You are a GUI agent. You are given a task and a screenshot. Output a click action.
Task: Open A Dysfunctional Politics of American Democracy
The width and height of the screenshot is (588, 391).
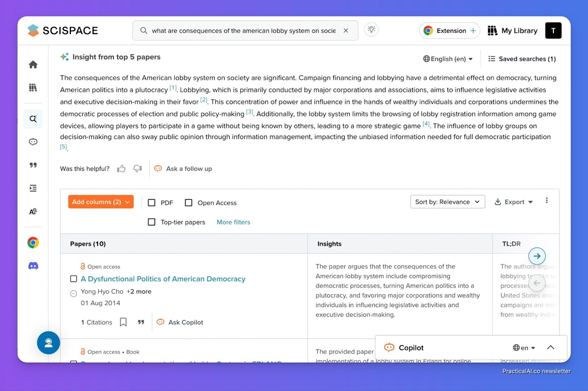point(163,279)
